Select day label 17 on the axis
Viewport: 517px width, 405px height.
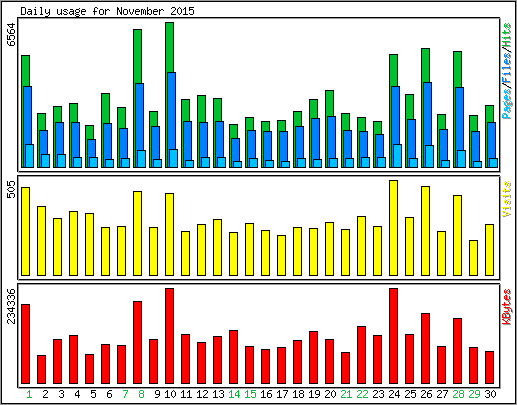pyautogui.click(x=282, y=394)
